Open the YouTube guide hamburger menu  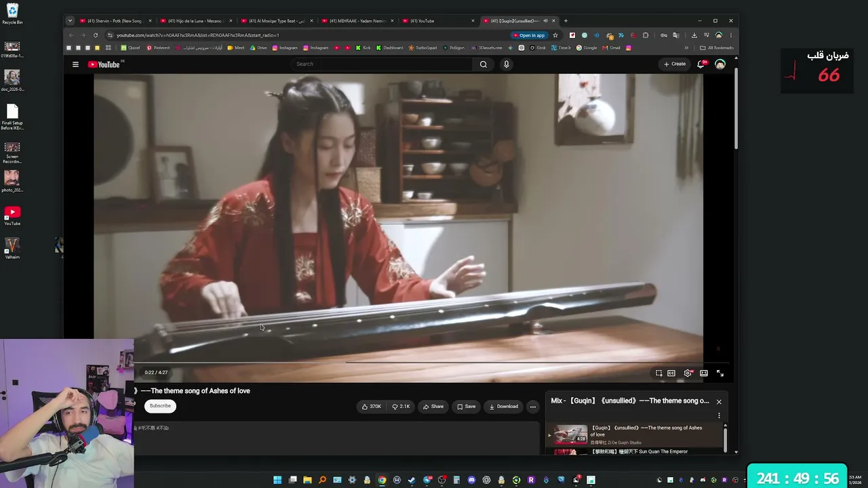75,64
